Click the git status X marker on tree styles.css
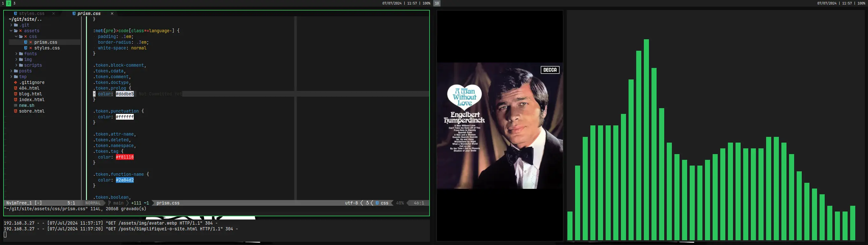This screenshot has width=868, height=245. (x=31, y=48)
